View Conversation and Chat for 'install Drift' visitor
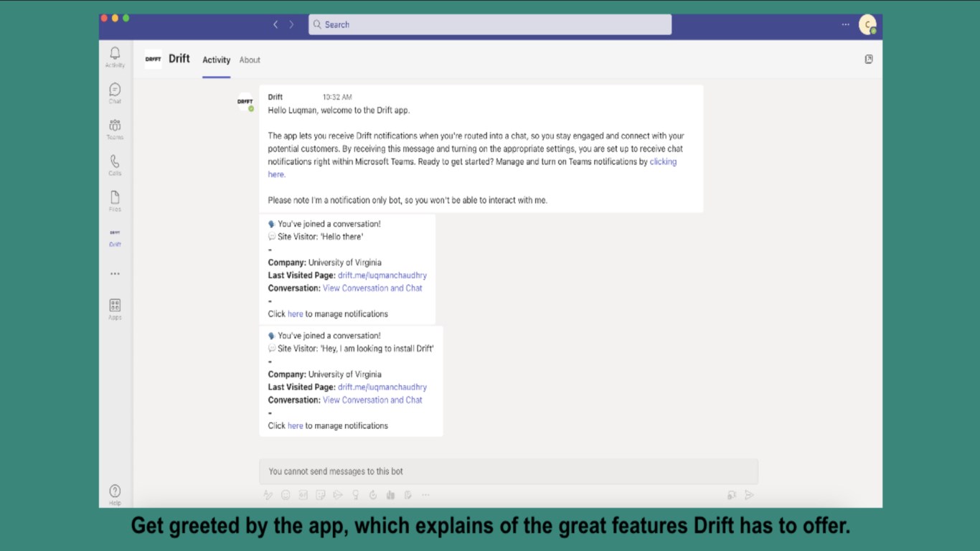This screenshot has width=980, height=551. pyautogui.click(x=372, y=400)
